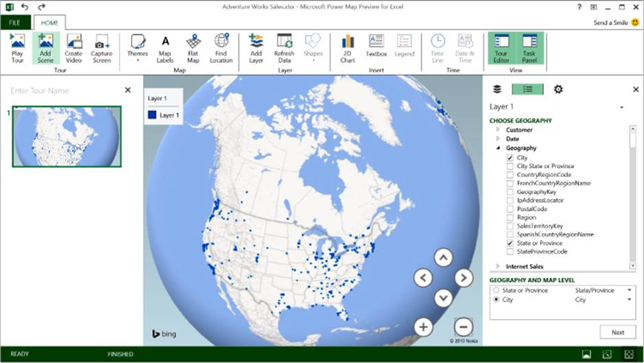Screen dimensions: 644x363
Task: Tilt the globe up with arrow
Action: click(x=444, y=258)
